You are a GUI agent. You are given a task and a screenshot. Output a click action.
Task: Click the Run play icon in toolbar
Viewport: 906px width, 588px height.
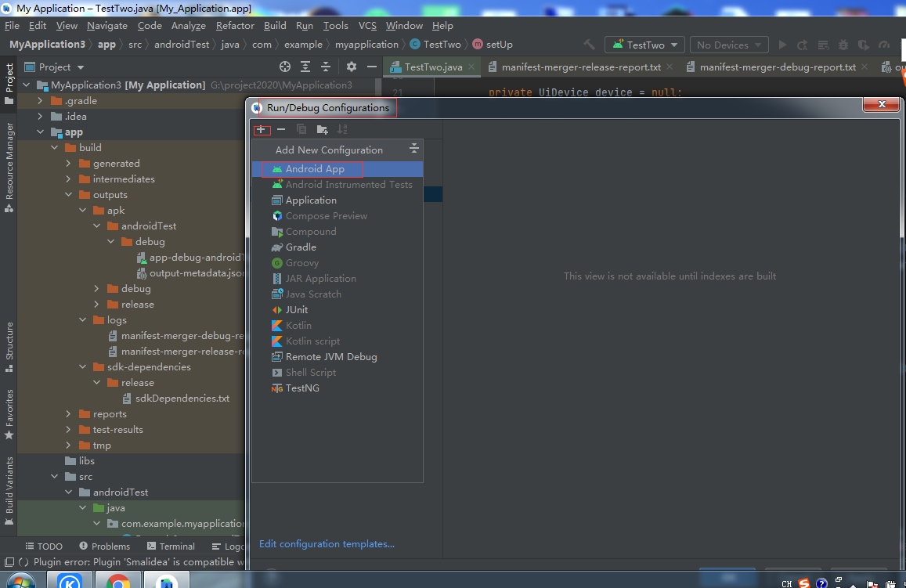point(782,45)
